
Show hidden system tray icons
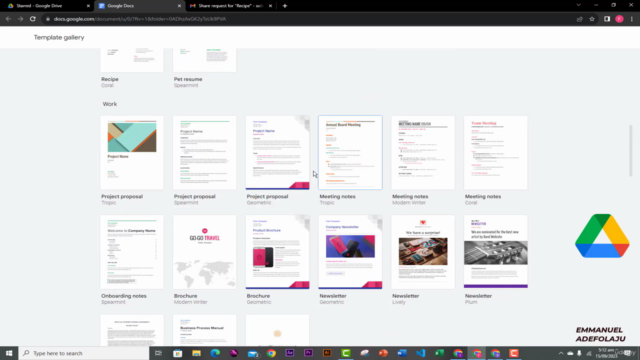point(561,353)
